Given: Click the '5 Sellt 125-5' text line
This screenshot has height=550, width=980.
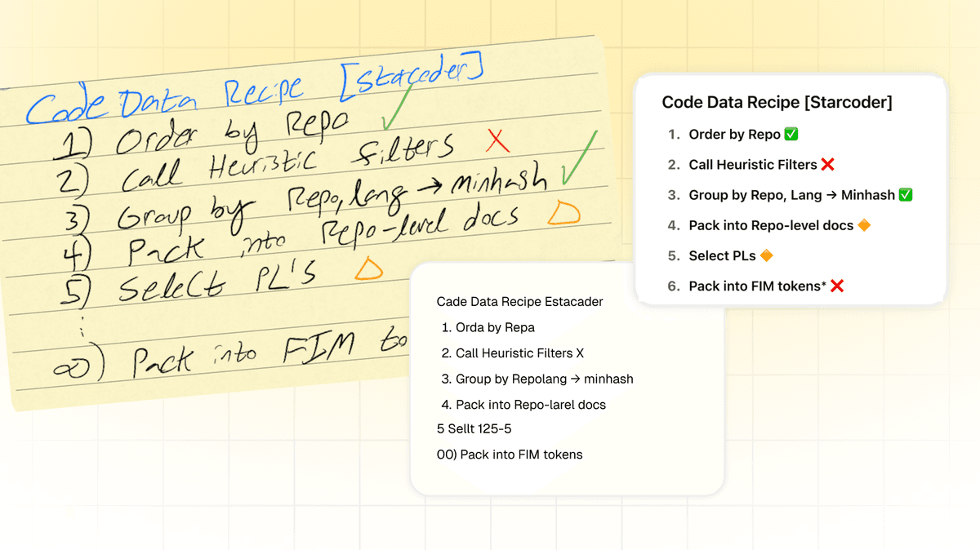Looking at the screenshot, I should pos(474,429).
